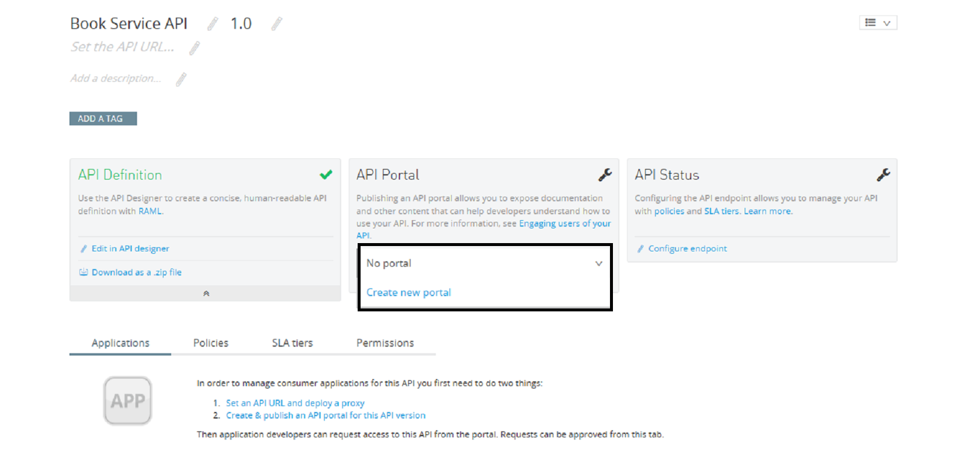Click the Create new portal link
Viewport: 980px width, 455px height.
pyautogui.click(x=409, y=293)
